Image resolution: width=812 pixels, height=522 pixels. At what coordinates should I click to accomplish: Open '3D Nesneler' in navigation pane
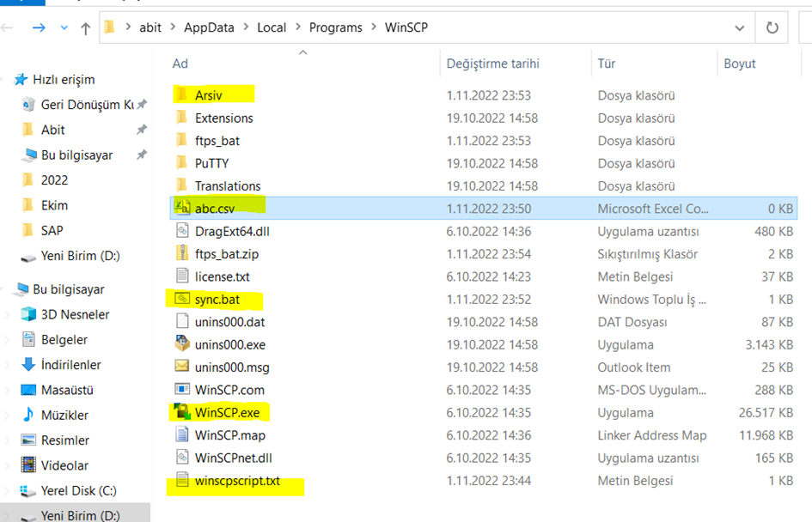[x=75, y=314]
